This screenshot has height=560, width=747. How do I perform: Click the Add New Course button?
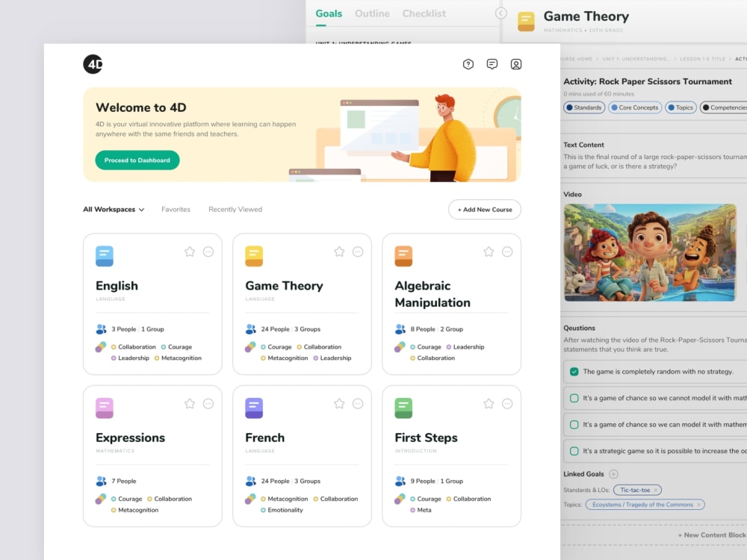coord(485,210)
